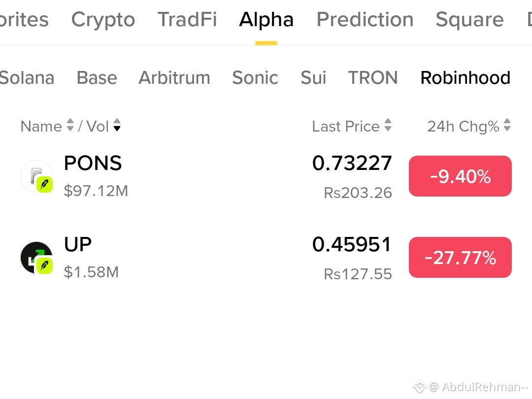Sort by 24h Chg% arrows
532x399 pixels.
(x=507, y=125)
